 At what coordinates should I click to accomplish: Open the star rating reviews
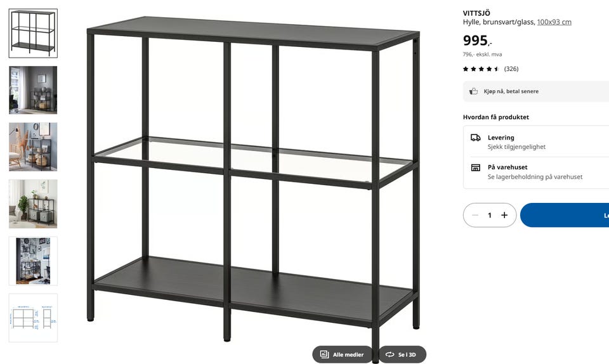(x=490, y=68)
